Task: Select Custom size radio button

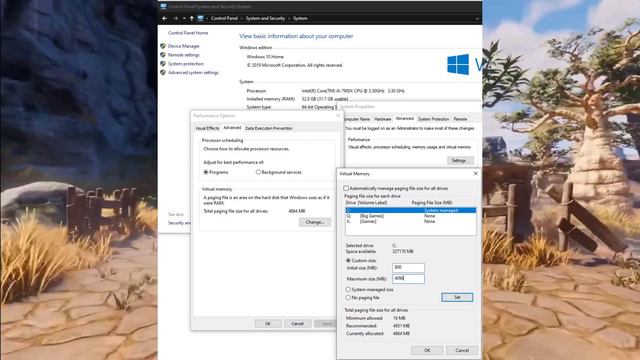Action: (x=348, y=260)
